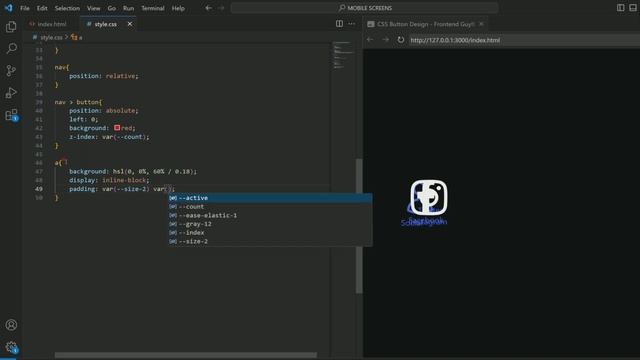This screenshot has width=640, height=360.
Task: Open the Source Control view
Action: (x=11, y=71)
